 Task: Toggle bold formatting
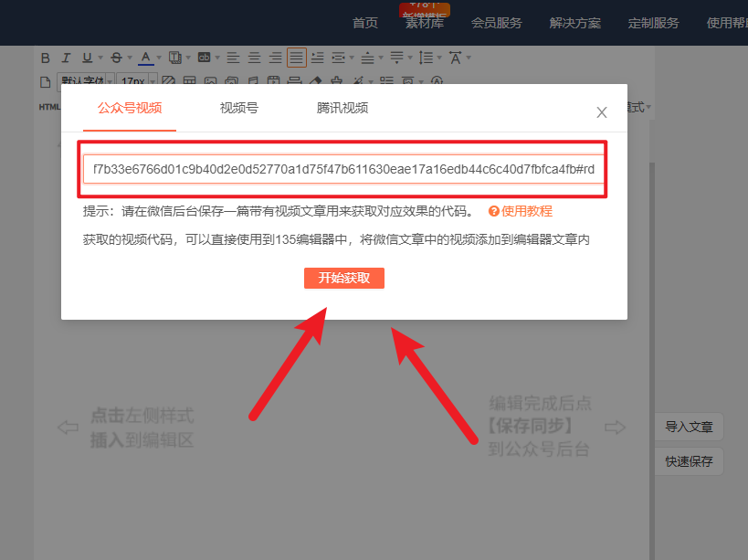click(46, 58)
